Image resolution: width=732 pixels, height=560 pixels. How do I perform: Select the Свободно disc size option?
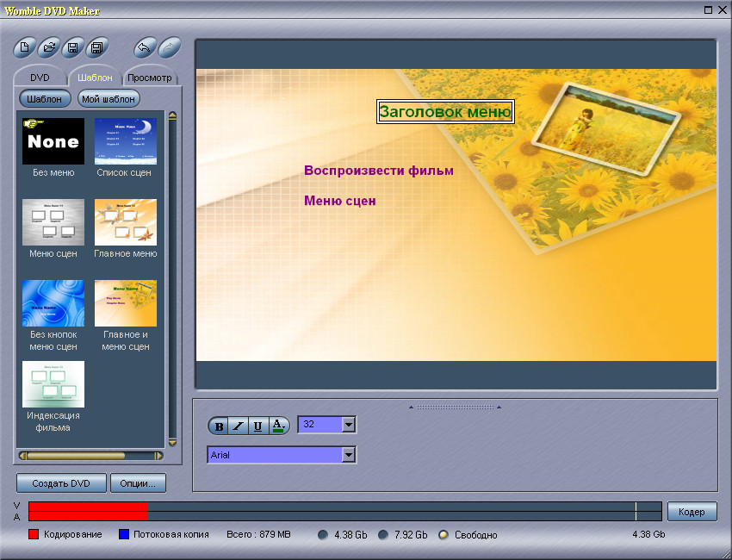[444, 535]
